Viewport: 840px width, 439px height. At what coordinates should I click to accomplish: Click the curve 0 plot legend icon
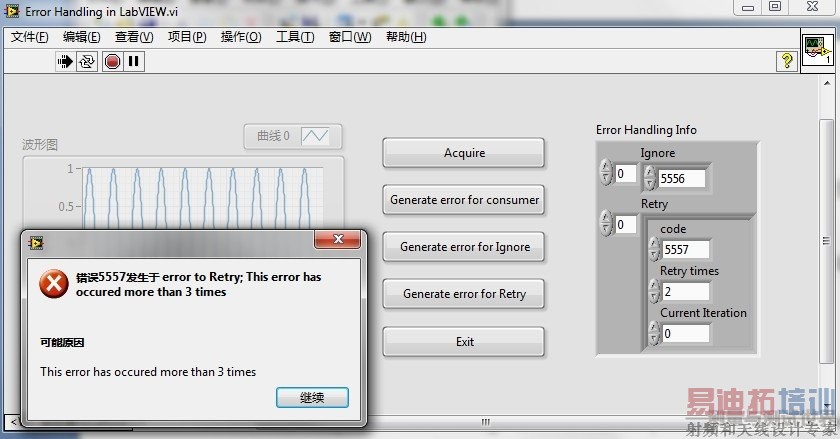(315, 136)
